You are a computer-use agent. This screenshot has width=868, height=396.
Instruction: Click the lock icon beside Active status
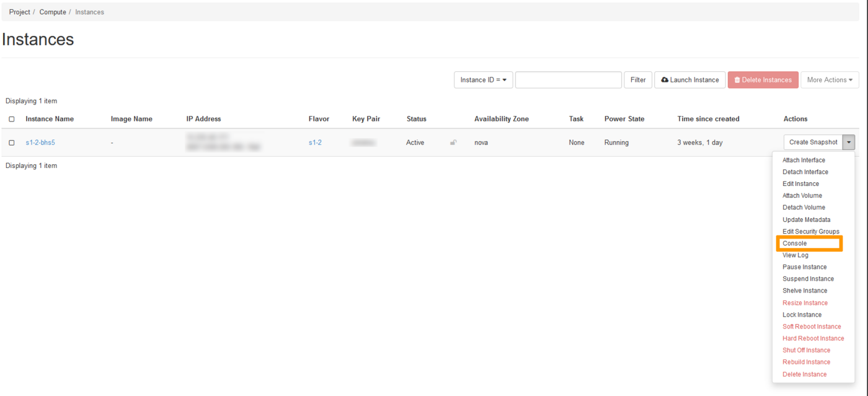[x=453, y=143]
